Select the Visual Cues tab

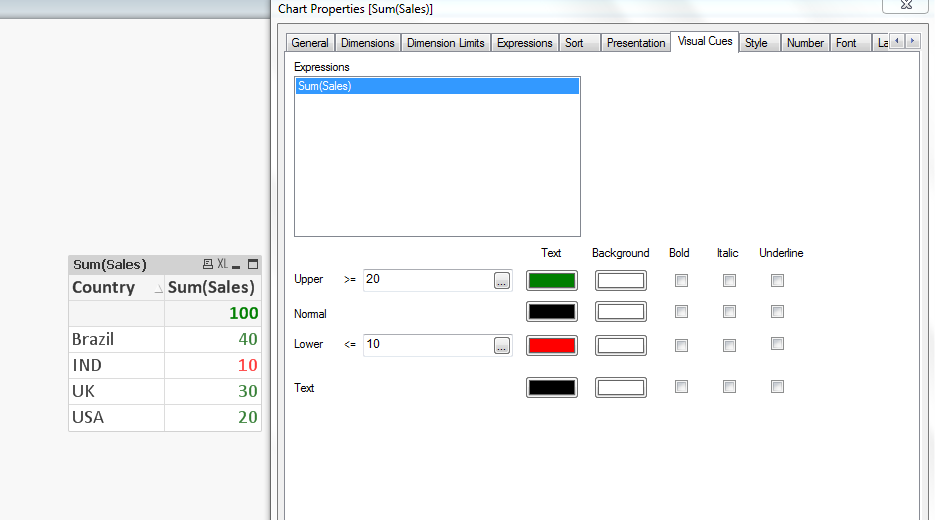coord(705,41)
